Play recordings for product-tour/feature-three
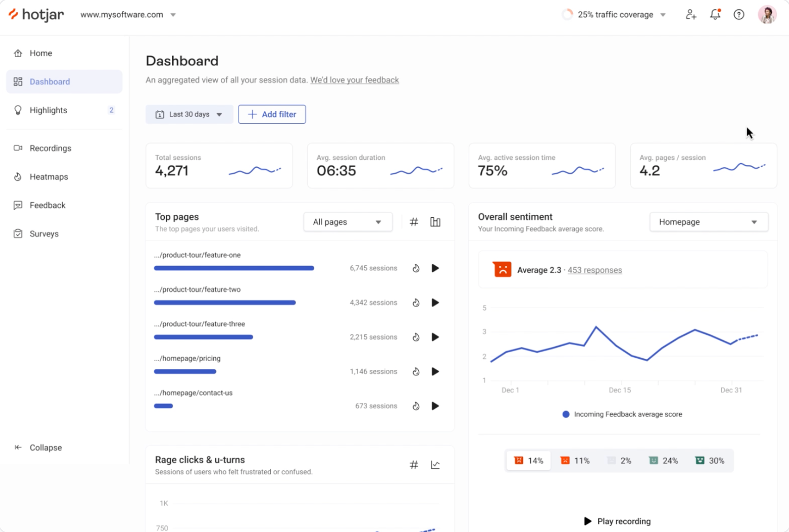789x532 pixels. coord(435,337)
